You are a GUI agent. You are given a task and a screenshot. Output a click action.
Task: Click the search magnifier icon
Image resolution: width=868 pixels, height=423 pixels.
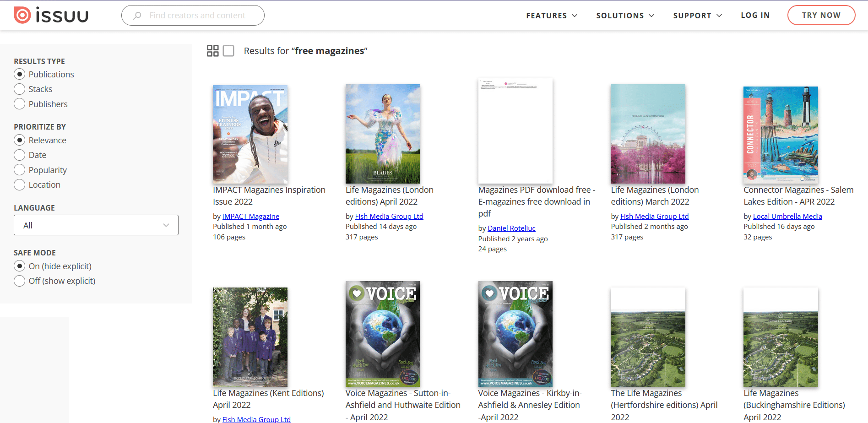(x=137, y=16)
